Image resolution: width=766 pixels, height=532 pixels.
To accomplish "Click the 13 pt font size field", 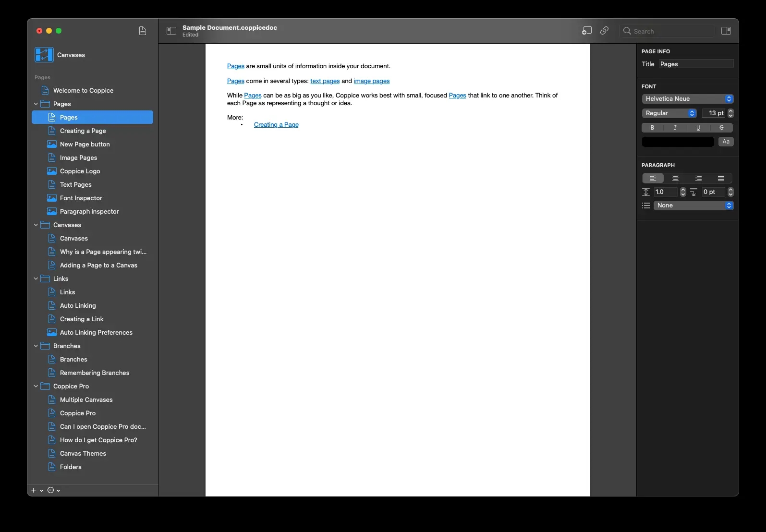I will [714, 113].
